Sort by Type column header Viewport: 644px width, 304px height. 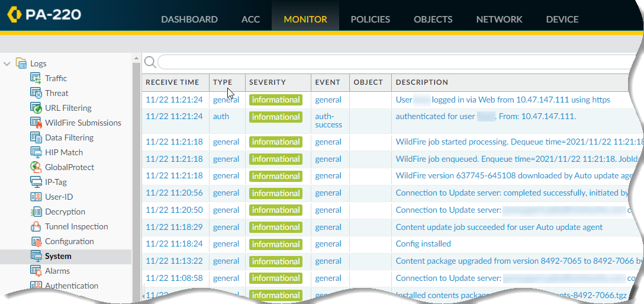(x=227, y=82)
